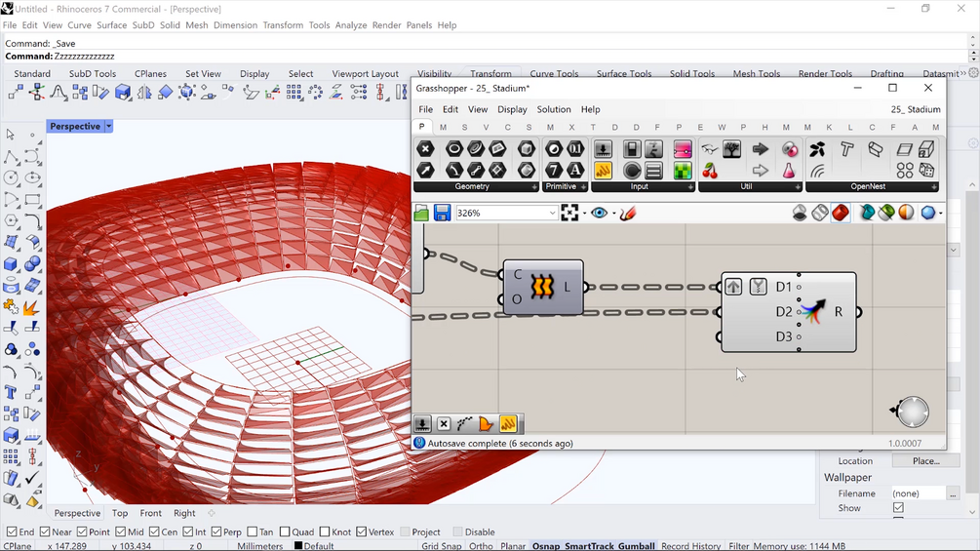Viewport: 980px width, 551px height.
Task: Select the Curve parameter icon
Action: click(476, 148)
